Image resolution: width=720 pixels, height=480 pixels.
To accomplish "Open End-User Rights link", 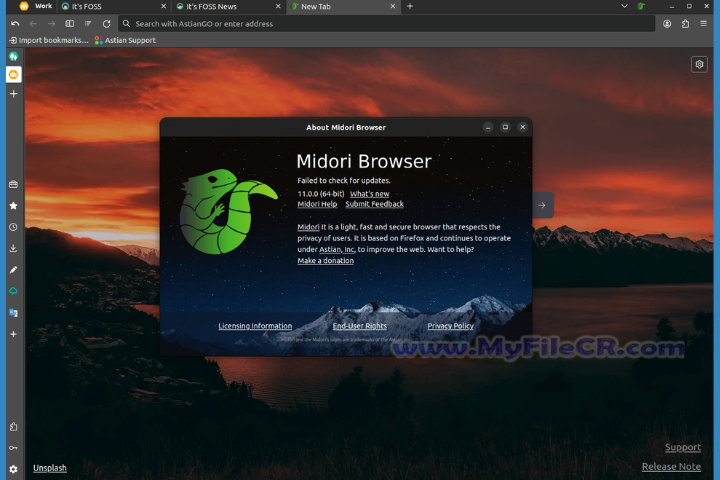I will point(360,326).
